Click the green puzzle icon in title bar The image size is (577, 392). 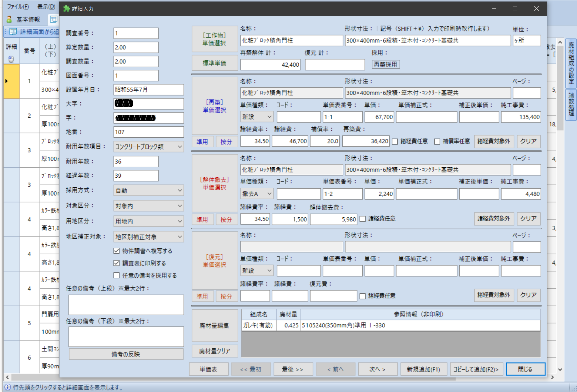pyautogui.click(x=66, y=9)
